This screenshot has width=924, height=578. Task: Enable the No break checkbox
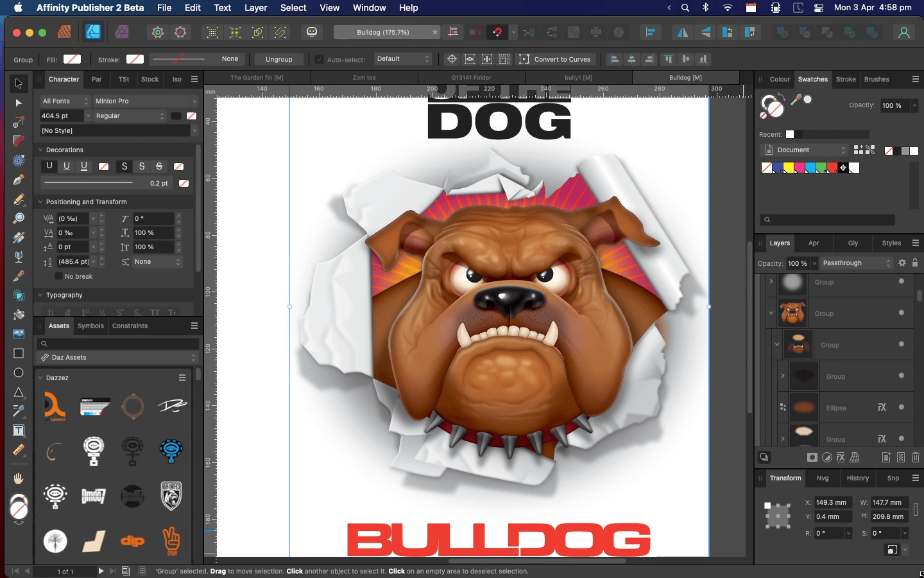(x=59, y=276)
